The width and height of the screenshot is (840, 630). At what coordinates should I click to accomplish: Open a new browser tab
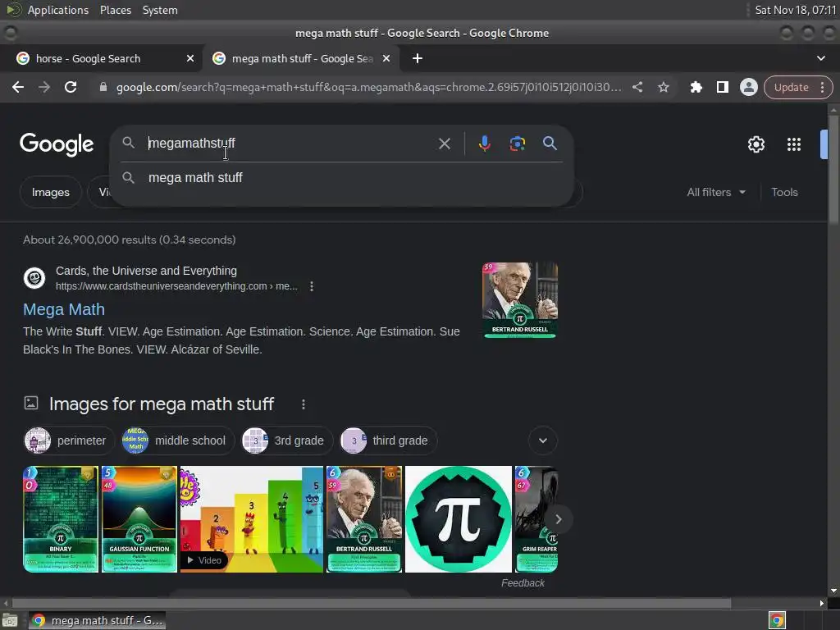tap(418, 58)
